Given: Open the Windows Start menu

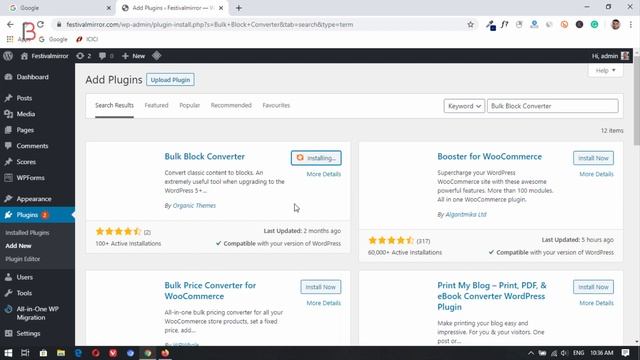Looking at the screenshot, I should point(8,353).
